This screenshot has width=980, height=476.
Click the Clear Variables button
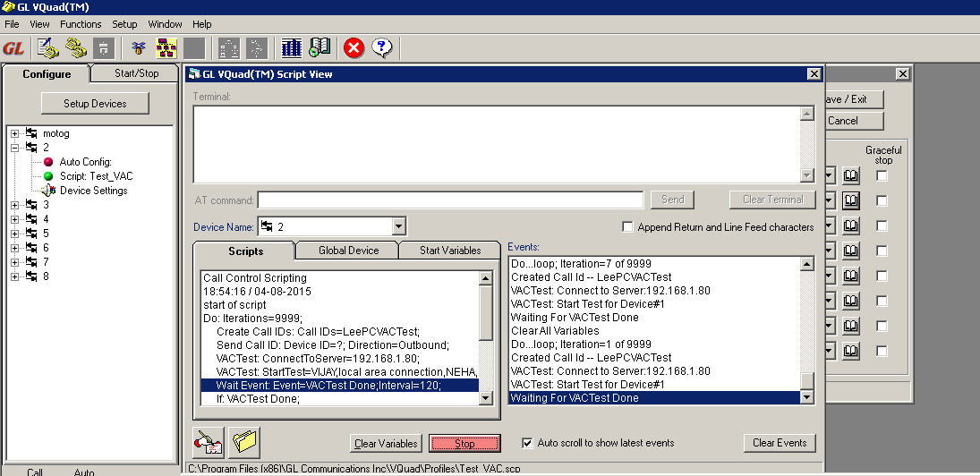386,444
